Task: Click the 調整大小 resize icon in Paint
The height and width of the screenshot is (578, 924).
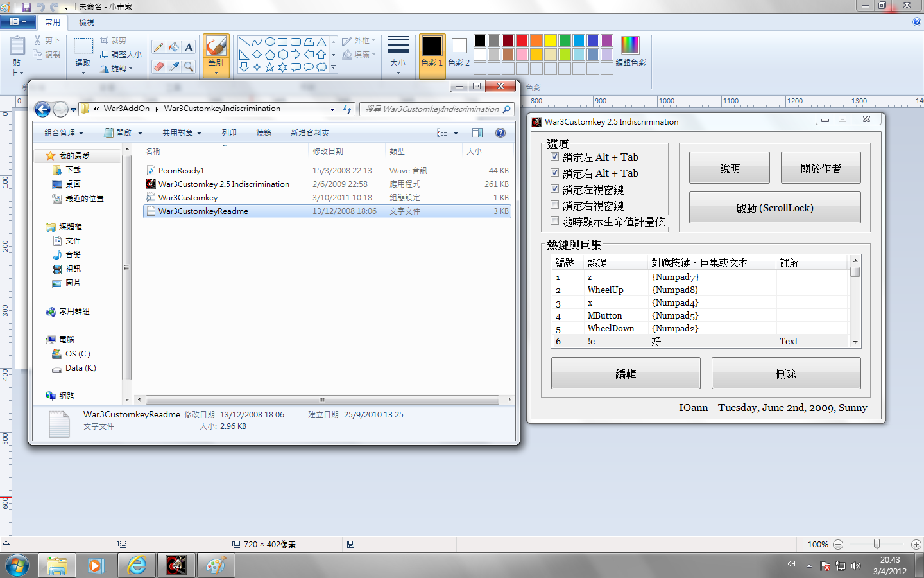Action: (105, 55)
